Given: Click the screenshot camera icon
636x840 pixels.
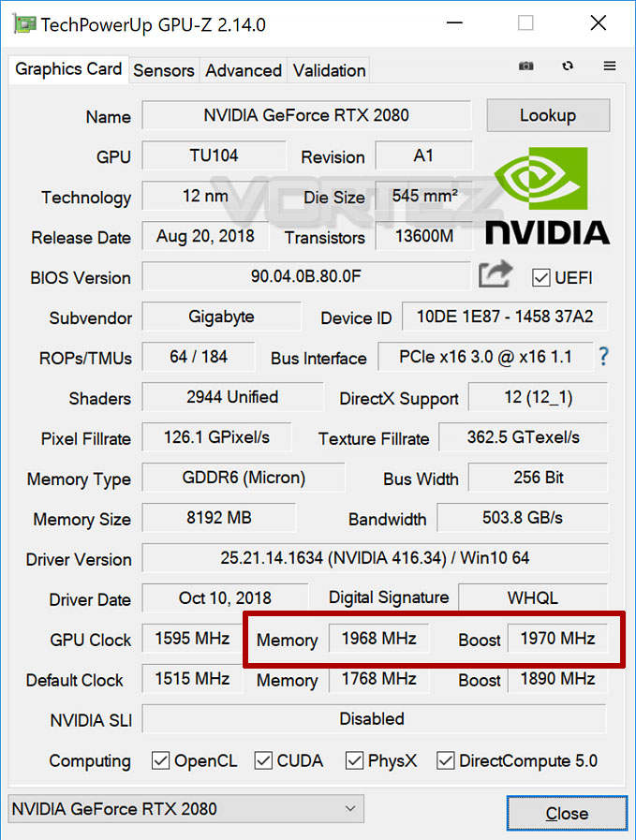Looking at the screenshot, I should 525,66.
